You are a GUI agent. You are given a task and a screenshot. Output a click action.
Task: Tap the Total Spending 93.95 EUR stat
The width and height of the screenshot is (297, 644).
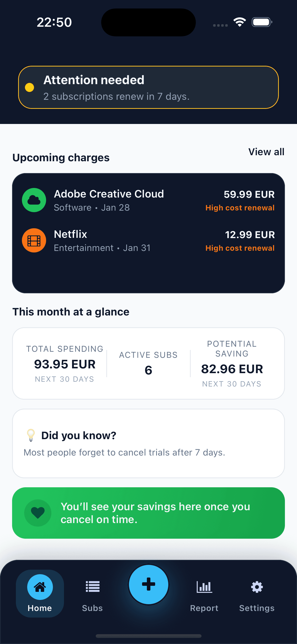click(x=65, y=364)
